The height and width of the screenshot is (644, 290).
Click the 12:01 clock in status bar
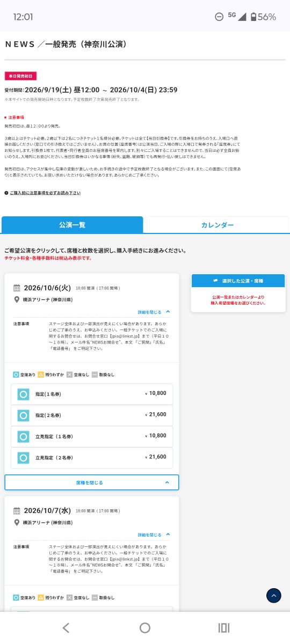tap(23, 17)
